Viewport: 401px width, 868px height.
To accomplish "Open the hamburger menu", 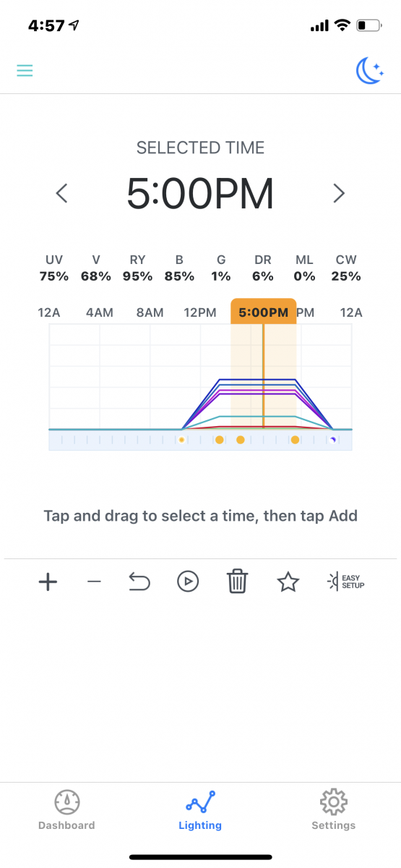I will pyautogui.click(x=25, y=70).
